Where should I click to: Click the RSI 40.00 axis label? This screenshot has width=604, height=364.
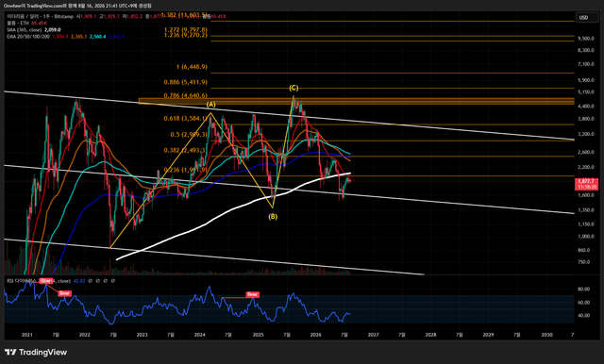(x=584, y=316)
